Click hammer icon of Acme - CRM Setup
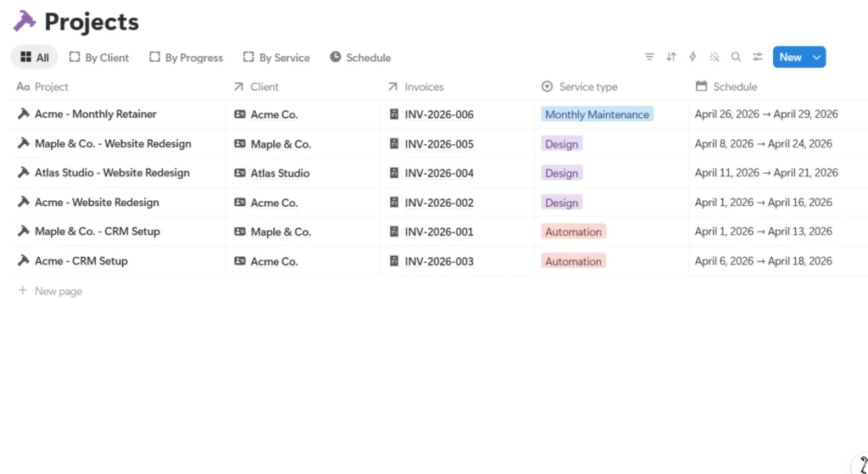The image size is (868, 474). click(x=23, y=261)
